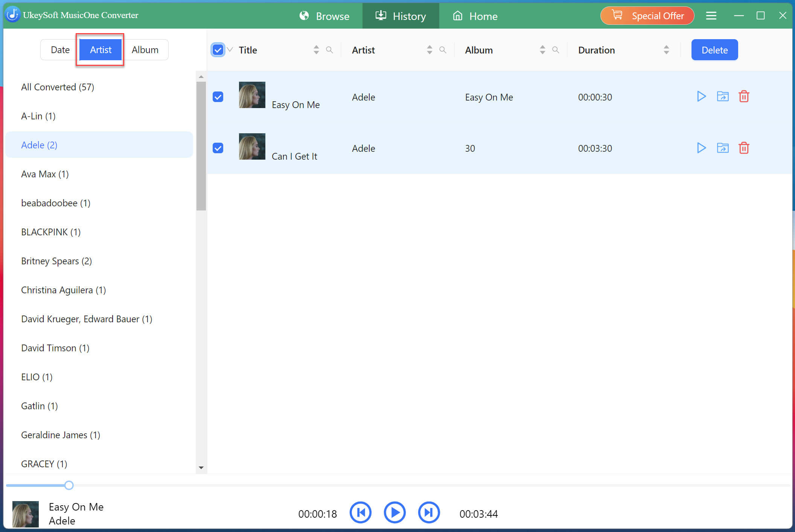The width and height of the screenshot is (795, 532).
Task: Open output folder for Can I Get It
Action: tap(722, 148)
